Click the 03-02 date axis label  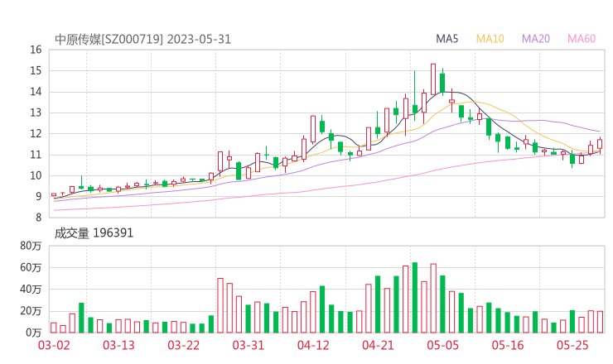(x=54, y=345)
